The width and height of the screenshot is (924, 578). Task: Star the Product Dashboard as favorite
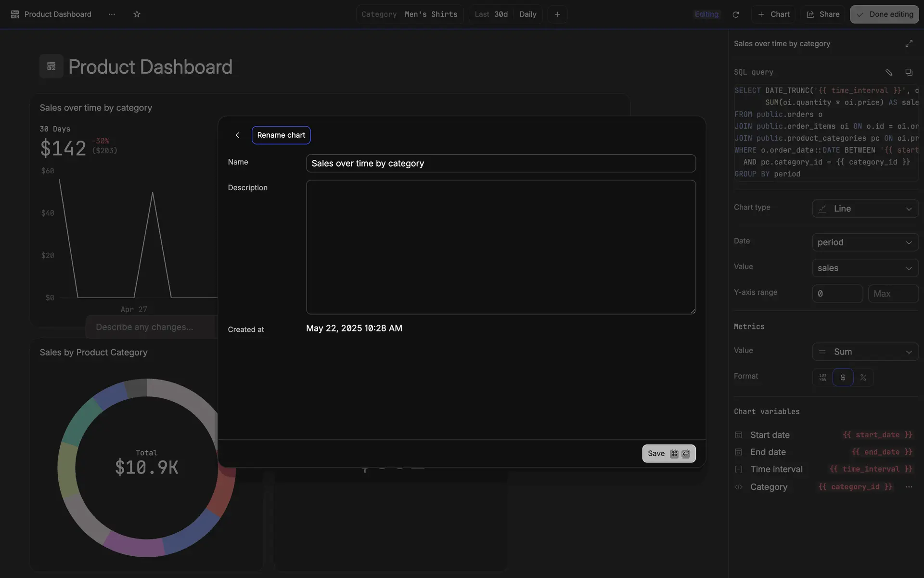137,14
